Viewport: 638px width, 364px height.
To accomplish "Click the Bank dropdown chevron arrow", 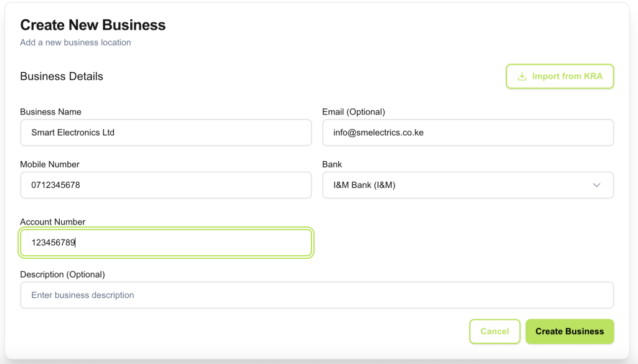I will pyautogui.click(x=596, y=185).
